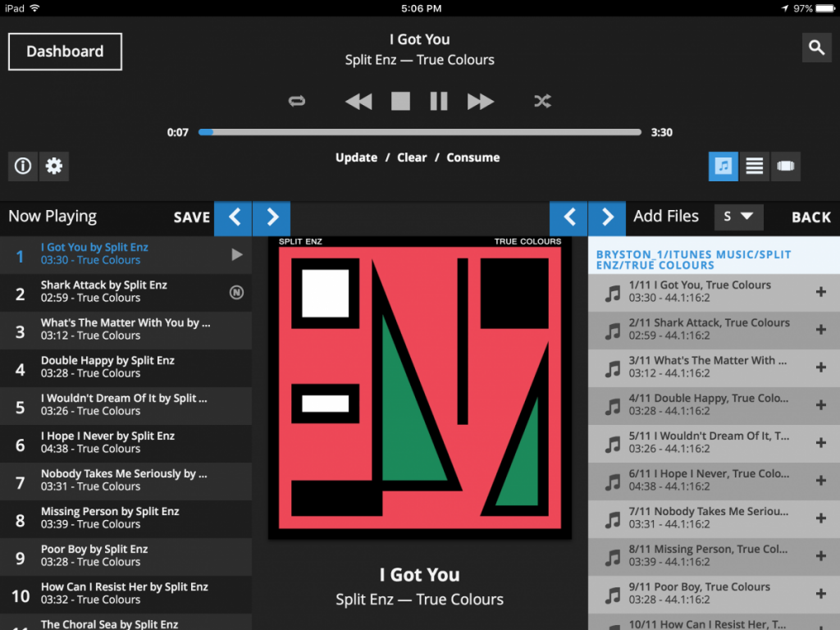
Task: Select Shark Attack in Now Playing
Action: coord(126,293)
